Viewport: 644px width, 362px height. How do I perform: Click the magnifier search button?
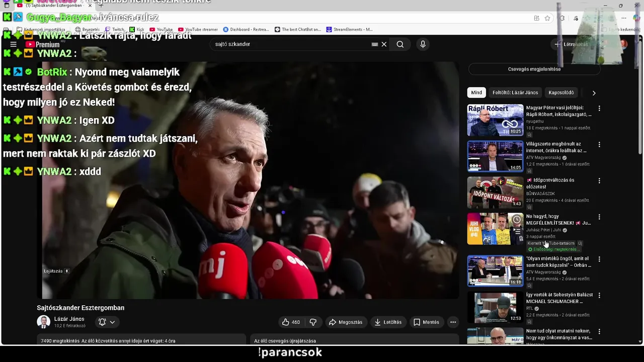[x=400, y=44]
